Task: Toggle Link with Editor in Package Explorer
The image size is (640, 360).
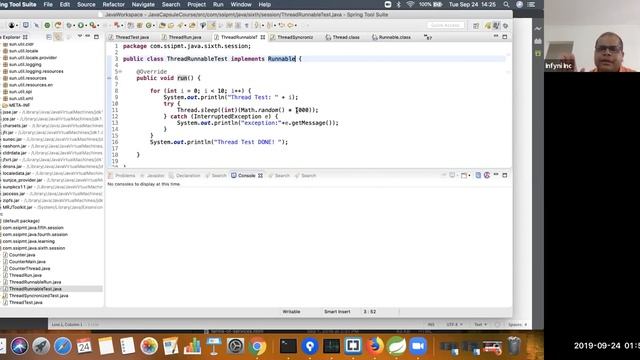Action: (x=58, y=37)
